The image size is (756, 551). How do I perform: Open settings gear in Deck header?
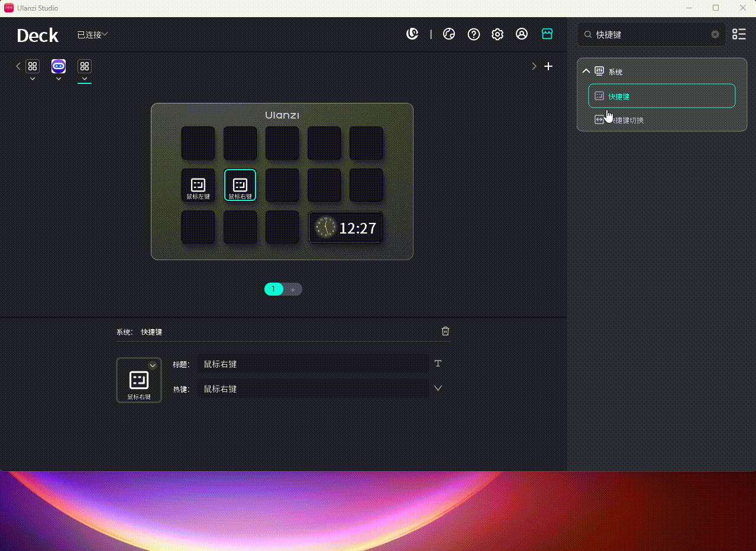pos(497,34)
